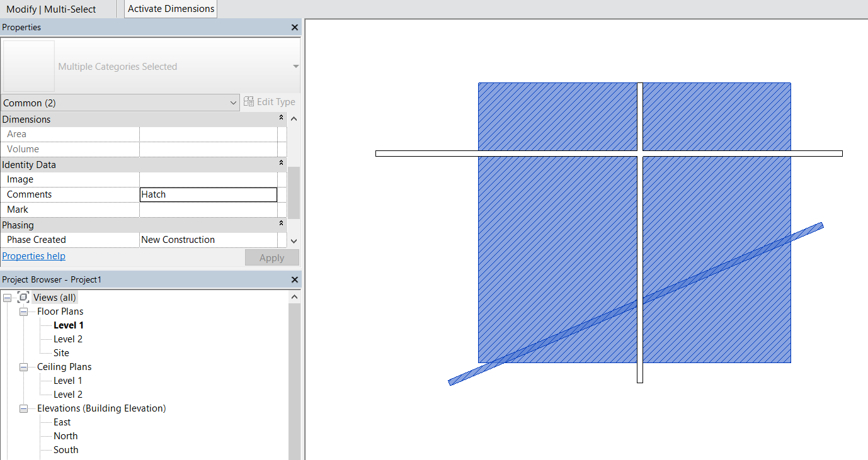Open Level 2 under Ceiling Plans
868x460 pixels.
68,395
